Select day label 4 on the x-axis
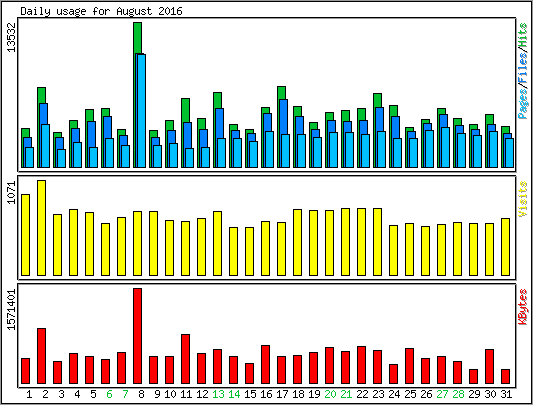The width and height of the screenshot is (533, 405). click(77, 394)
